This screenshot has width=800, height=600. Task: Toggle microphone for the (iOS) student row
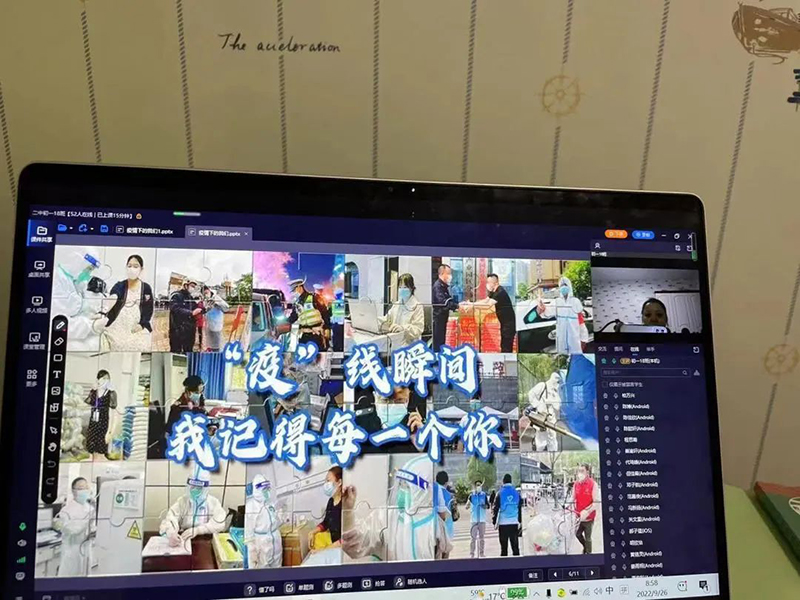pos(621,531)
